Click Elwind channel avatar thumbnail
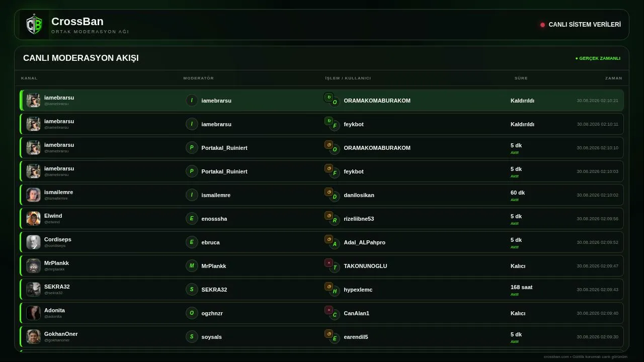This screenshot has width=644, height=362. point(33,219)
